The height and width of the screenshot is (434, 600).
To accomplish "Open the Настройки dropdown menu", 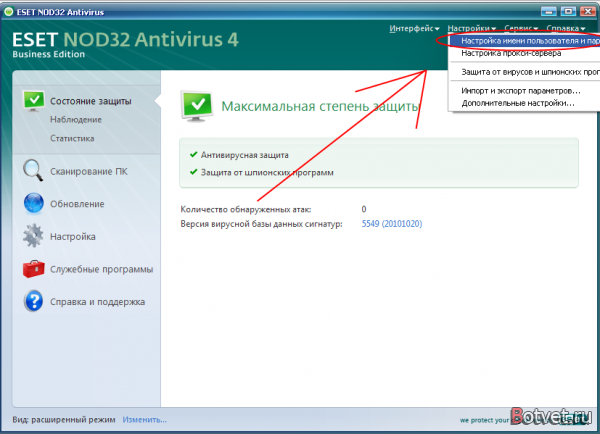I will 471,28.
